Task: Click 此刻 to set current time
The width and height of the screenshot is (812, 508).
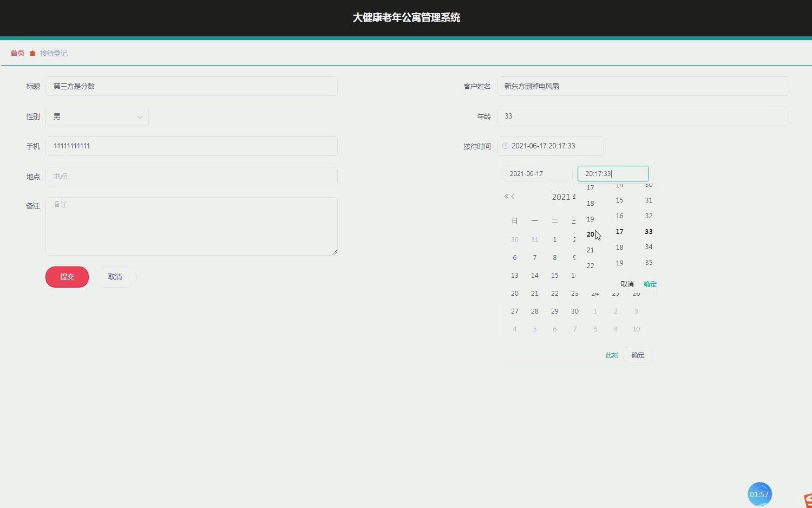Action: 612,355
